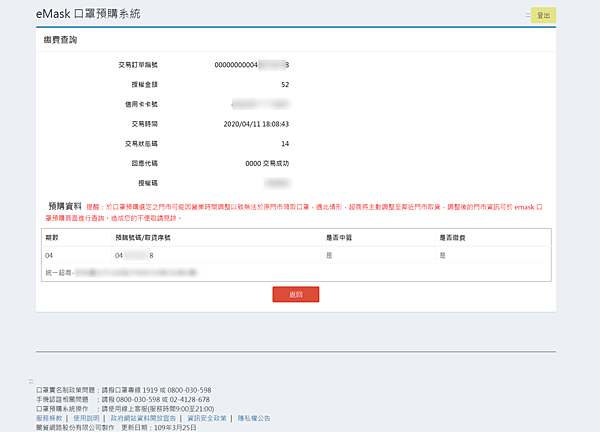Select the 交易狀態碼 label
Image resolution: width=600 pixels, height=432 pixels.
142,144
